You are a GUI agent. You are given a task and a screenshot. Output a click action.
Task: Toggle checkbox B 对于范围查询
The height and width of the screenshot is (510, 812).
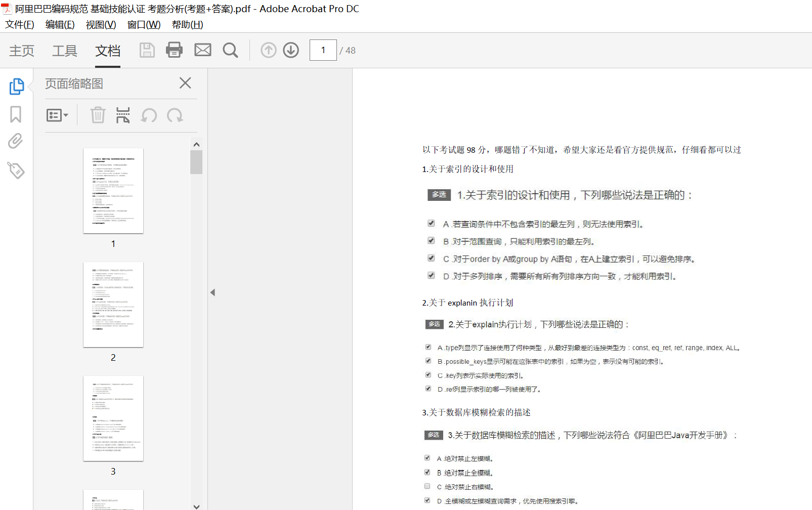click(431, 241)
